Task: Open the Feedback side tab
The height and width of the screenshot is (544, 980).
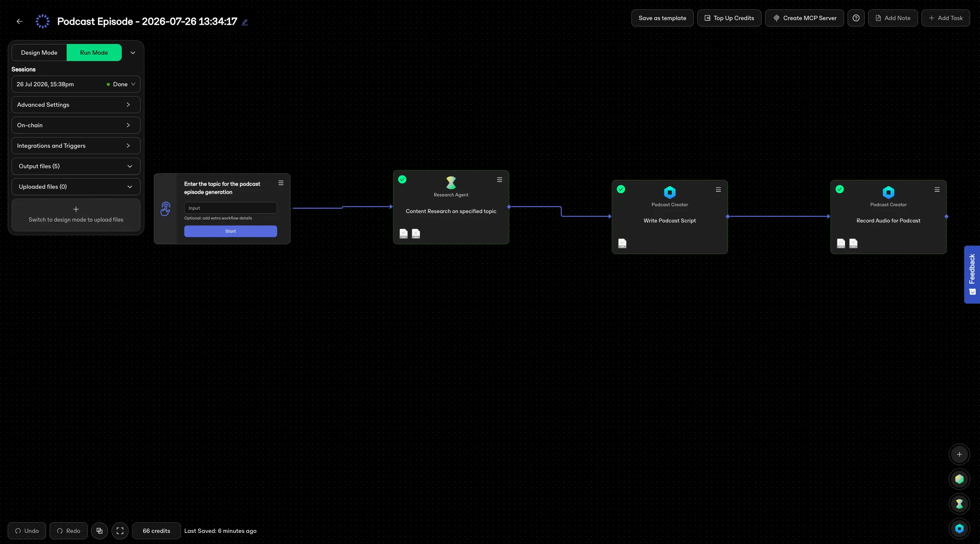Action: click(972, 275)
